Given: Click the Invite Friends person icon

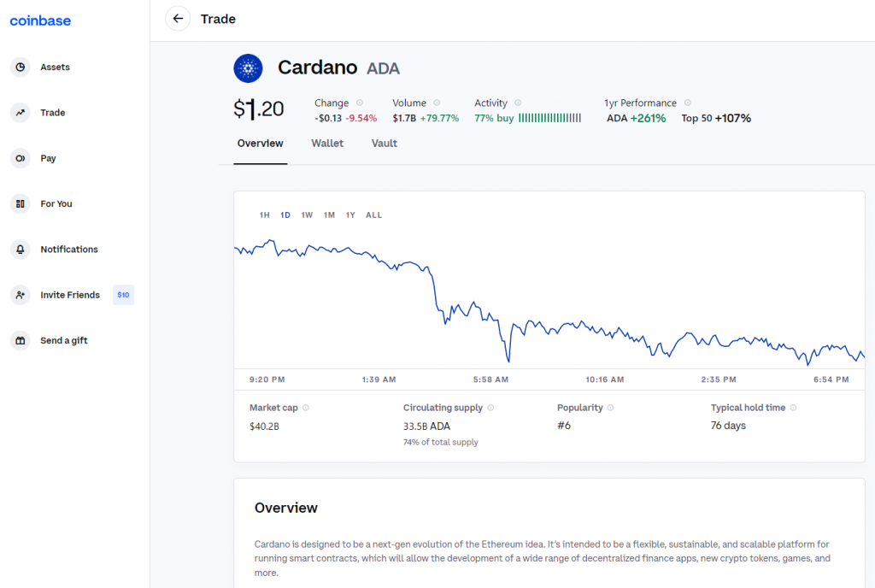Looking at the screenshot, I should [21, 295].
